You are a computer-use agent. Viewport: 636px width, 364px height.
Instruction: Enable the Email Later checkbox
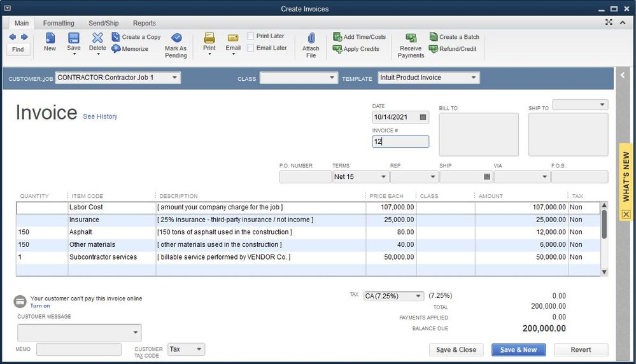(x=250, y=48)
